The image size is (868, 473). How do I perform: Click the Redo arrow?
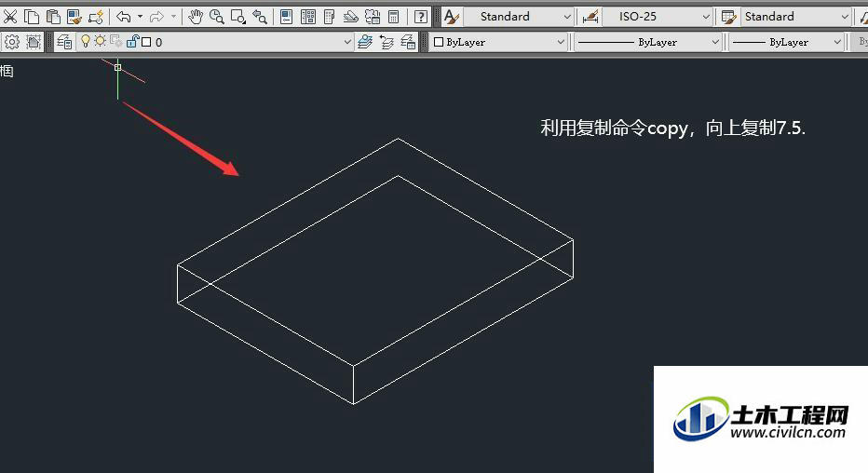click(157, 17)
